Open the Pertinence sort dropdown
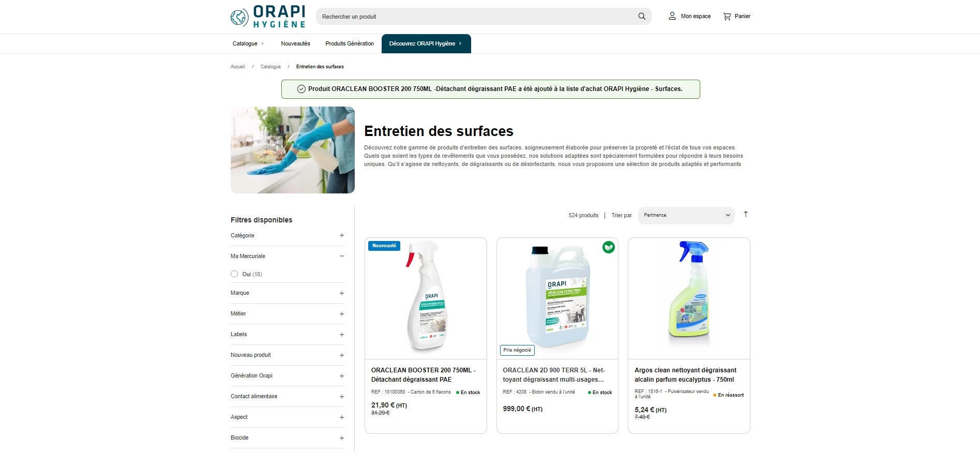The height and width of the screenshot is (452, 980). tap(686, 215)
